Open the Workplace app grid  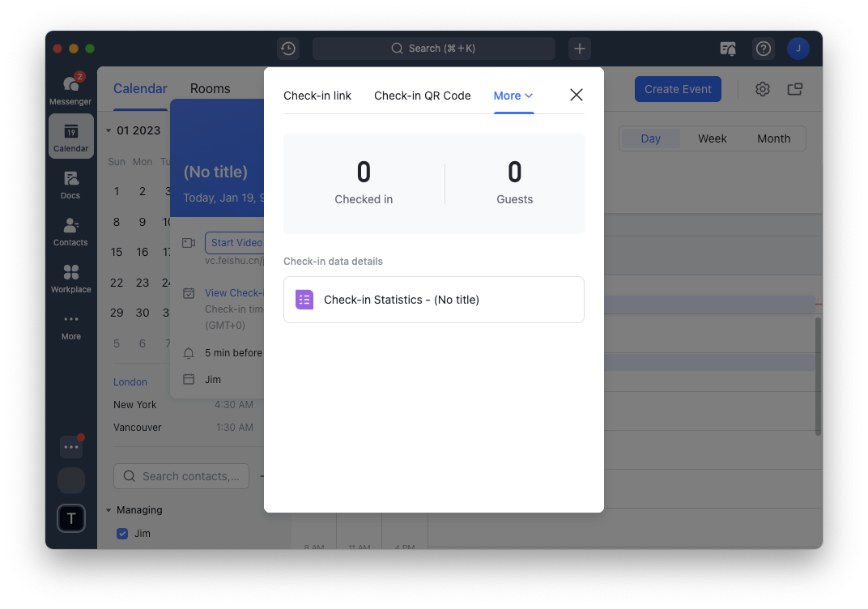(x=70, y=278)
